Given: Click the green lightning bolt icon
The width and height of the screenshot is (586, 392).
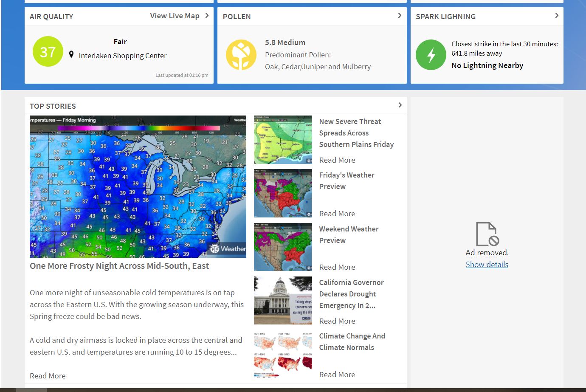Looking at the screenshot, I should click(x=431, y=55).
